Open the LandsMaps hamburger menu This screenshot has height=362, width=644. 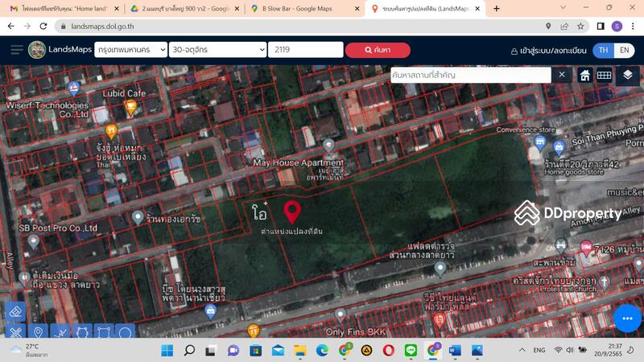pyautogui.click(x=17, y=50)
